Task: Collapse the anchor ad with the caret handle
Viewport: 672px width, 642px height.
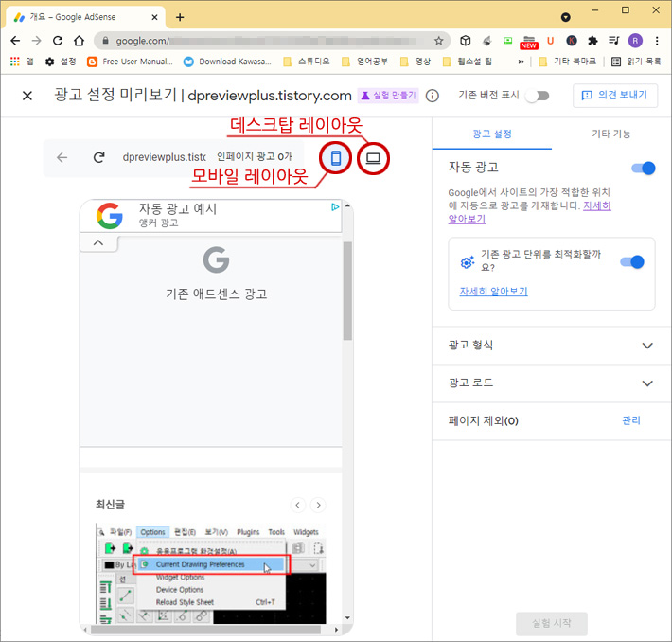Action: pos(98,242)
